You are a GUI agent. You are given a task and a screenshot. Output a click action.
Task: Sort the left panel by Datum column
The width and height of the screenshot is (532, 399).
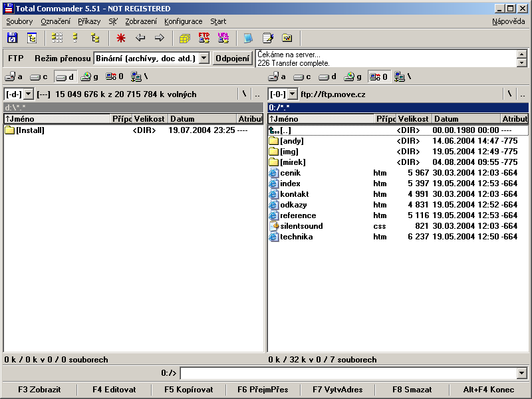pyautogui.click(x=202, y=119)
